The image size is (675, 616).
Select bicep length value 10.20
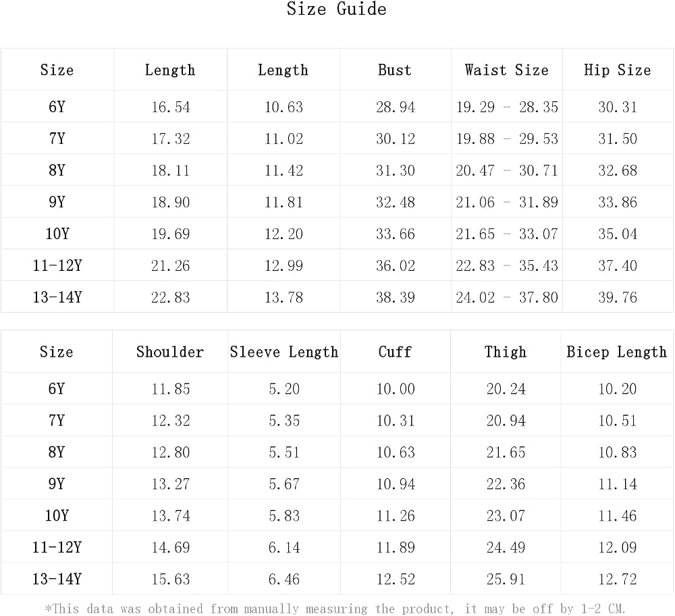click(x=618, y=389)
